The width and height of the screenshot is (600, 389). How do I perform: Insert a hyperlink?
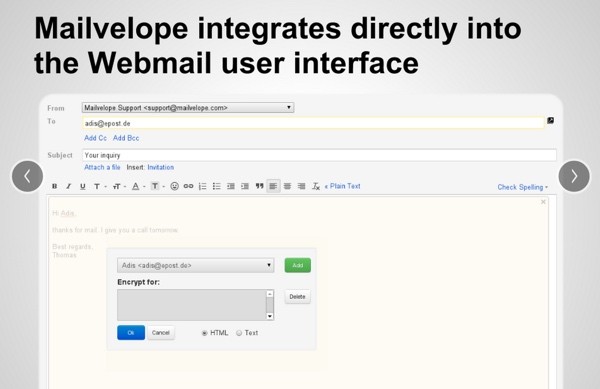(188, 186)
